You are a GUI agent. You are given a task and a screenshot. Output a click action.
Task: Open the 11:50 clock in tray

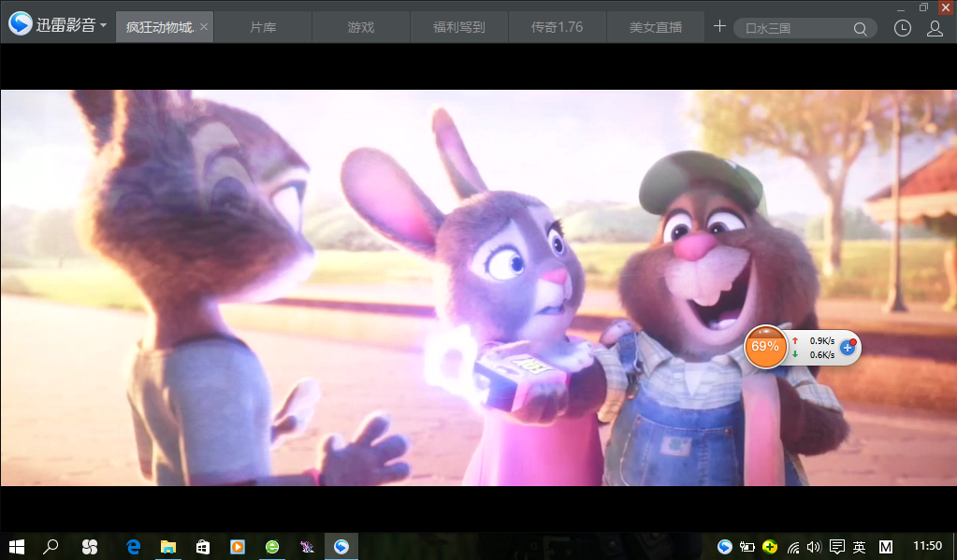tap(928, 546)
